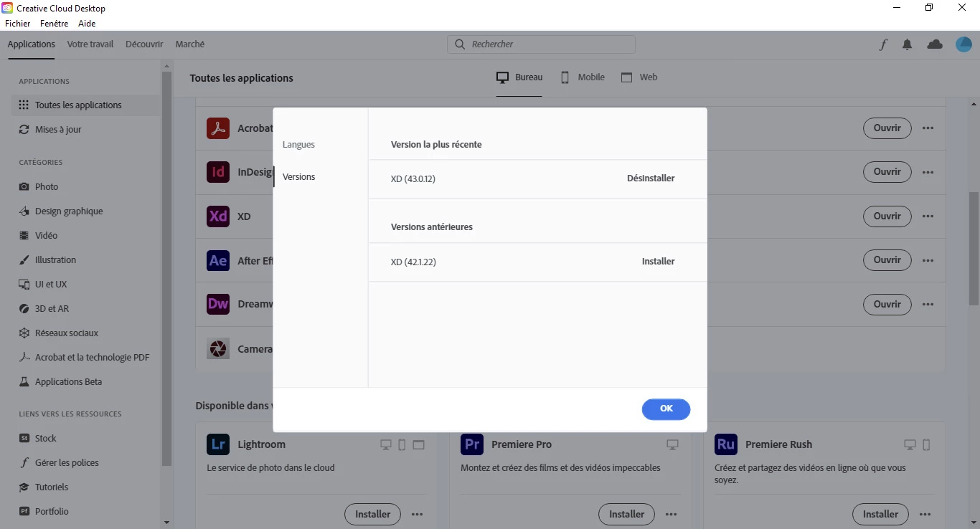The image size is (980, 529).
Task: Open more options for Acrobat row
Action: [x=928, y=128]
